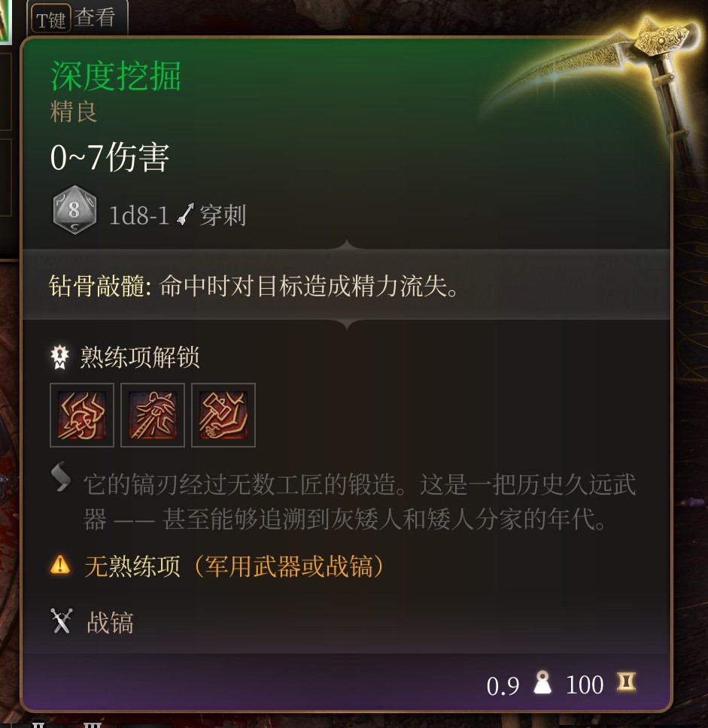Screen dimensions: 708x728
Task: Click the d8 dice icon
Action: pos(74,210)
